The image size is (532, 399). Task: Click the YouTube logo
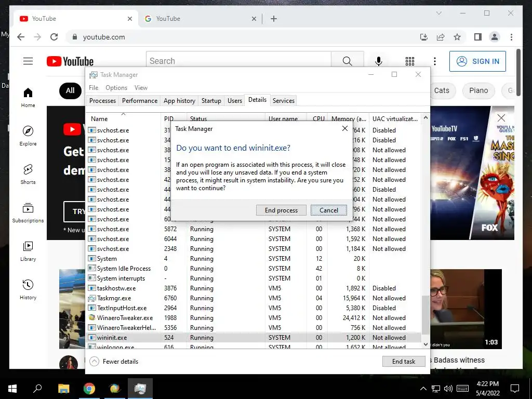pyautogui.click(x=70, y=61)
